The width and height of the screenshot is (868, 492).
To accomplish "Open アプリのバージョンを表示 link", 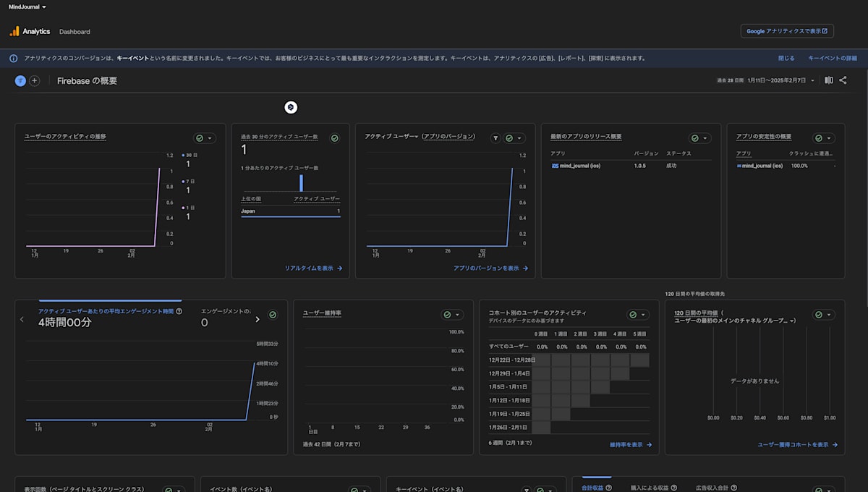I will click(x=490, y=268).
